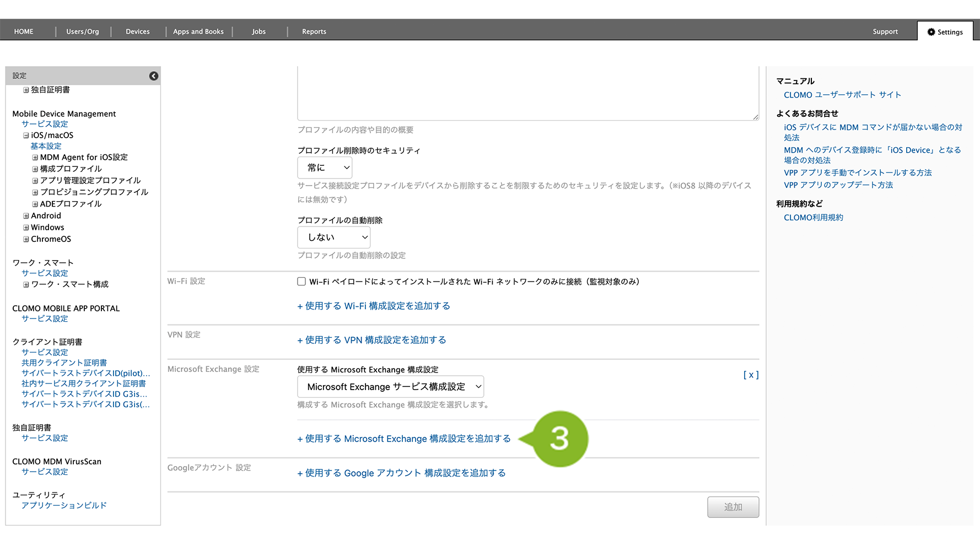Remove Exchange setting with [x] link
The width and height of the screenshot is (980, 551).
pyautogui.click(x=751, y=375)
